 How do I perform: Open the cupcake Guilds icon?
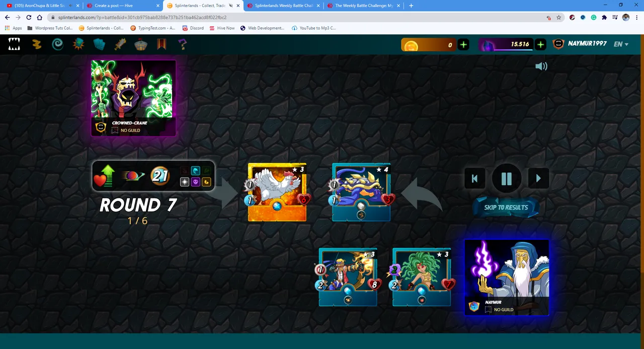140,44
